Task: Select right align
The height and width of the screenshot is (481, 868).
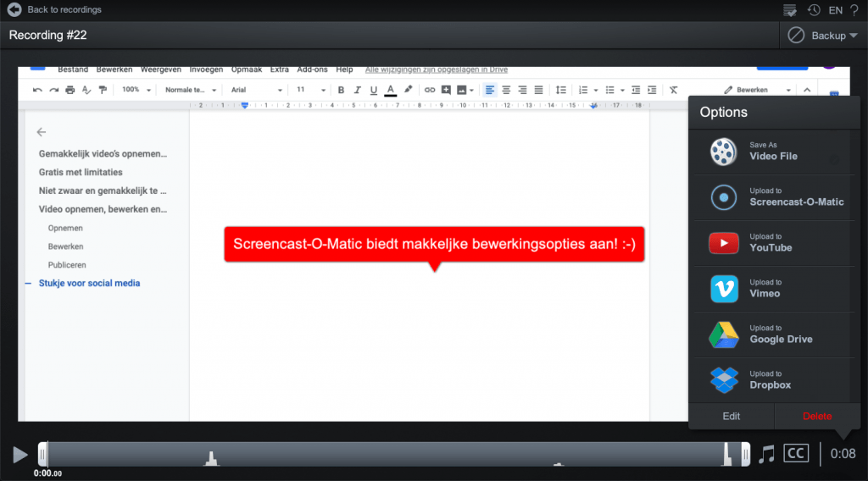Action: pos(522,90)
